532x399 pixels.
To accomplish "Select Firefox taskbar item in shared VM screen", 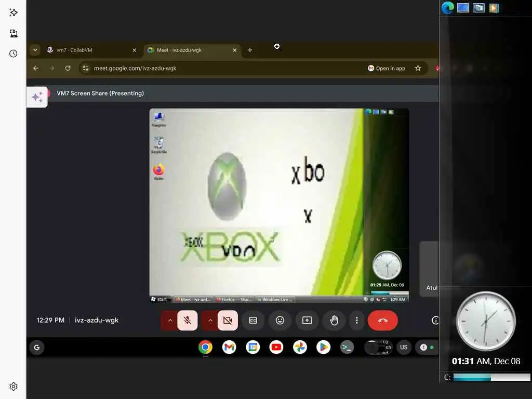I will click(234, 299).
